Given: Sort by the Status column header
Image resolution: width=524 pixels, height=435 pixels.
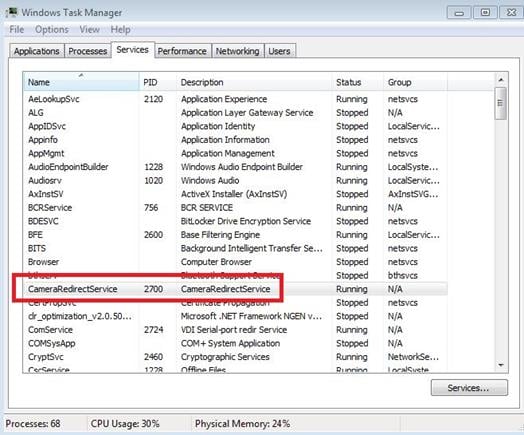Looking at the screenshot, I should tap(358, 82).
